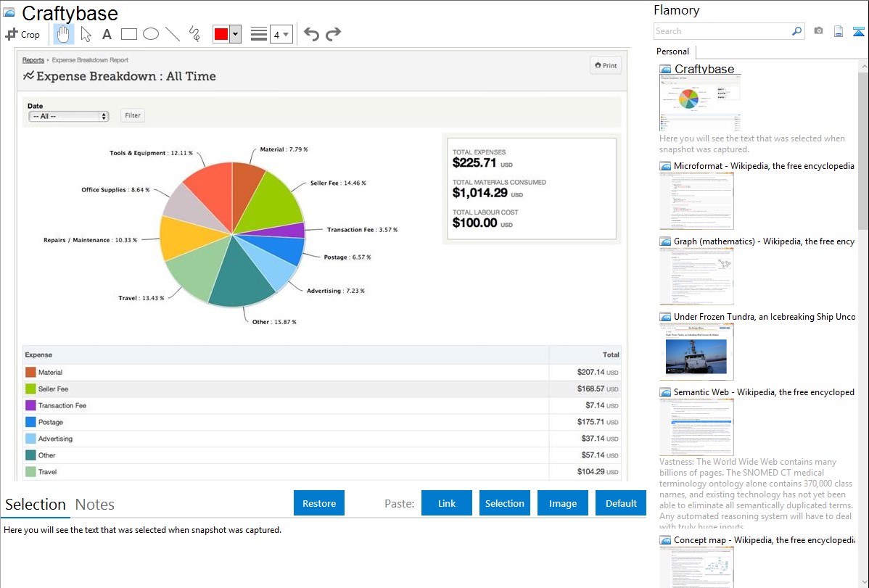Pick the text annotation tool
This screenshot has height=588, width=869.
point(107,34)
